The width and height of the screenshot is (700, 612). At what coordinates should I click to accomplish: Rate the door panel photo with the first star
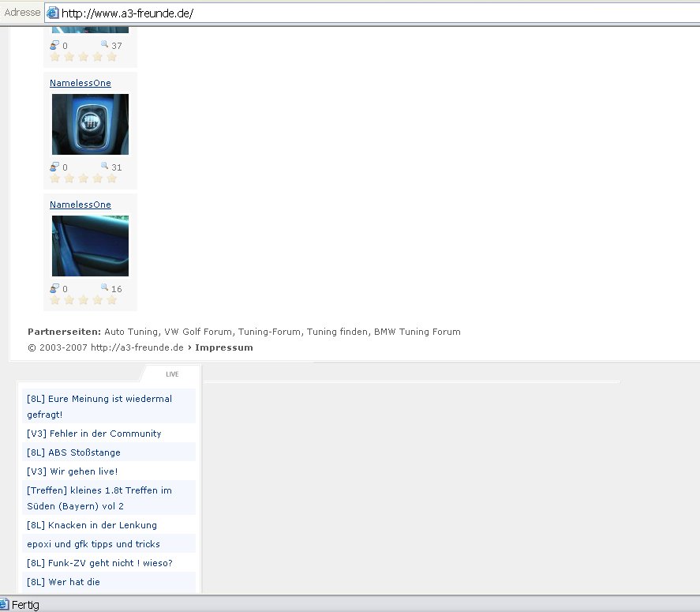[55, 300]
